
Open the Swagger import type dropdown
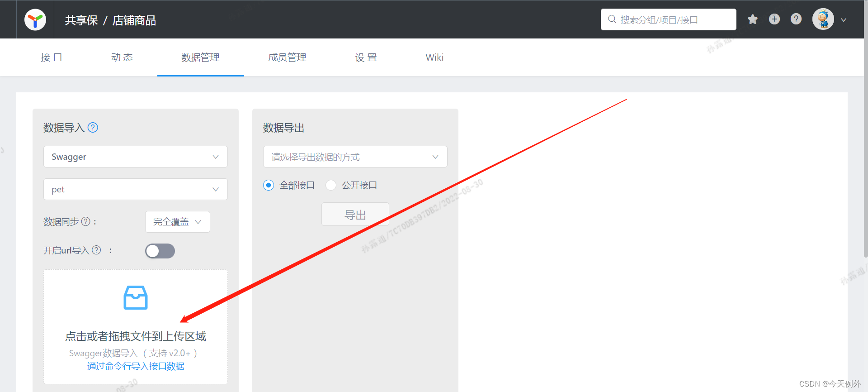[136, 157]
